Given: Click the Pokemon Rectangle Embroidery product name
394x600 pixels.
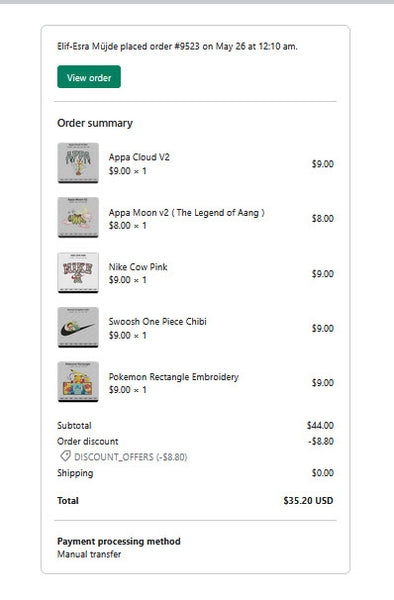Looking at the screenshot, I should [173, 377].
